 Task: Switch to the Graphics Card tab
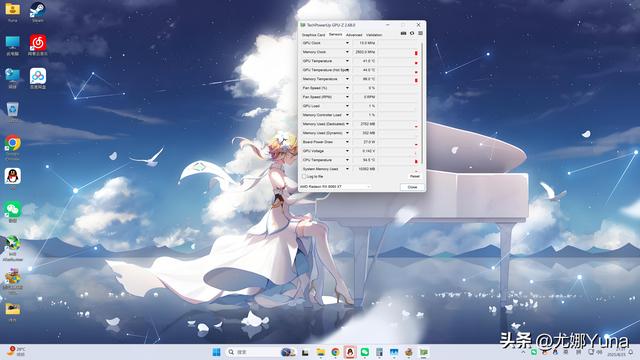[313, 35]
